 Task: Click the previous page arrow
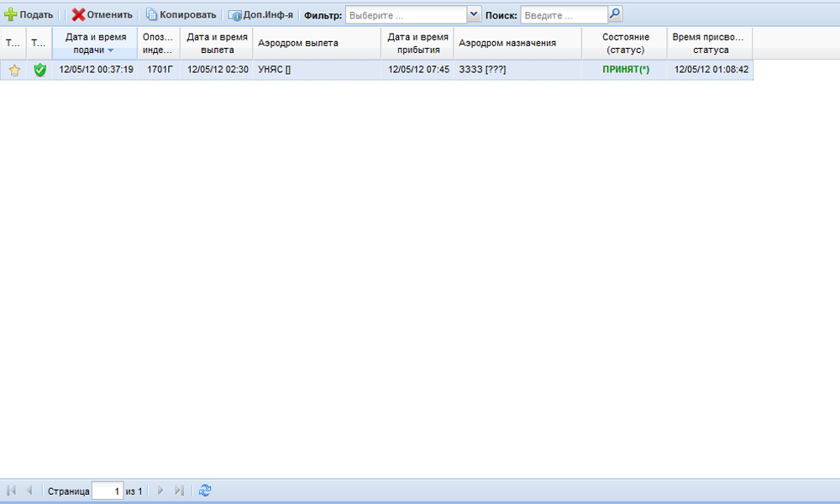click(29, 491)
